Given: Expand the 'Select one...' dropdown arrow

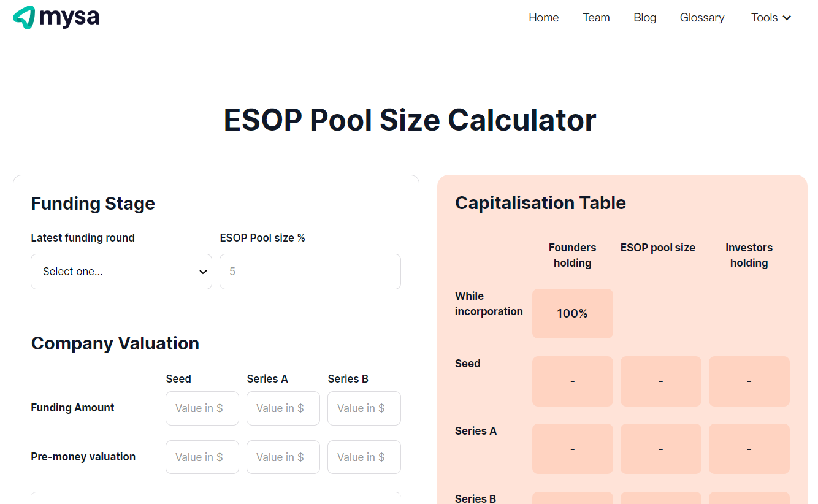Looking at the screenshot, I should coord(202,271).
